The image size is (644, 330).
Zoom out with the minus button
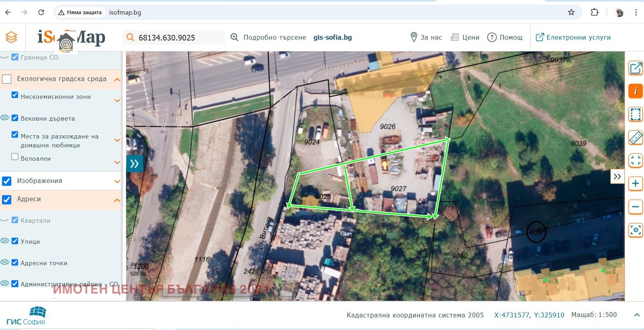coord(635,207)
